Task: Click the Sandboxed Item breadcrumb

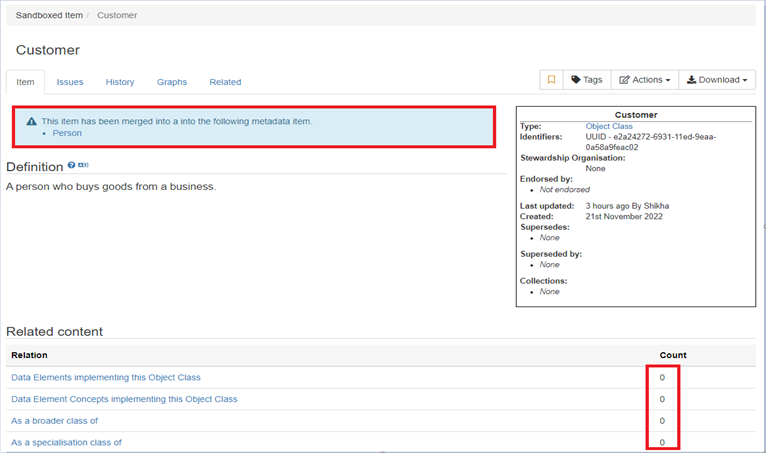Action: tap(48, 16)
